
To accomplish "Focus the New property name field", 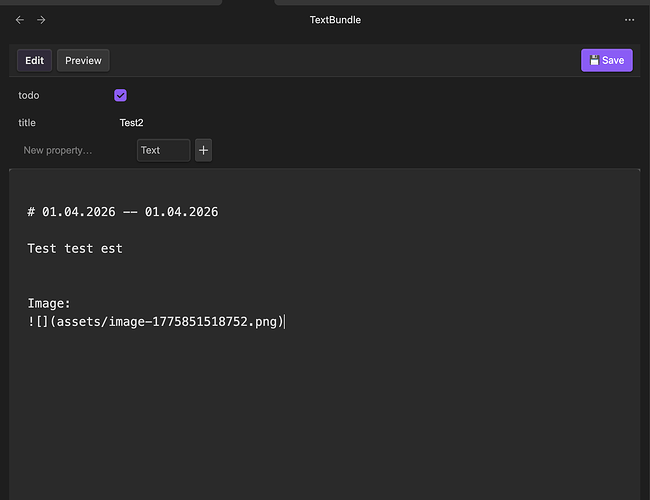I will click(75, 150).
